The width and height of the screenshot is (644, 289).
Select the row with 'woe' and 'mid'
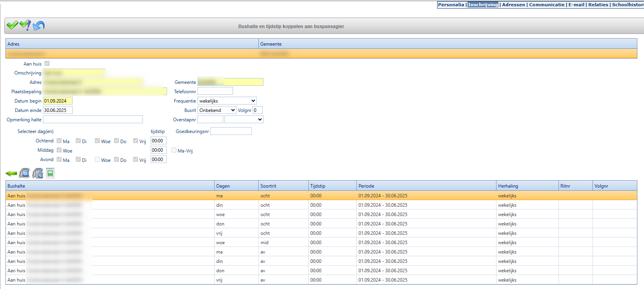click(321, 242)
